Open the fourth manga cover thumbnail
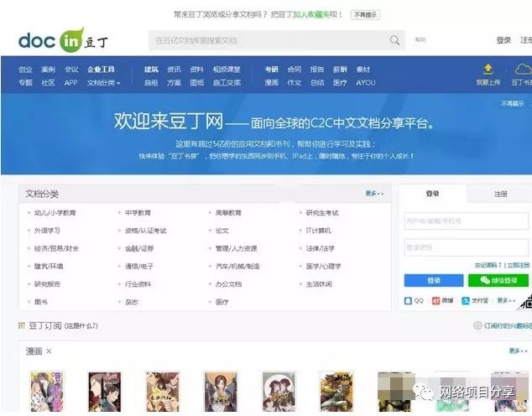The image size is (532, 416). pos(221,392)
